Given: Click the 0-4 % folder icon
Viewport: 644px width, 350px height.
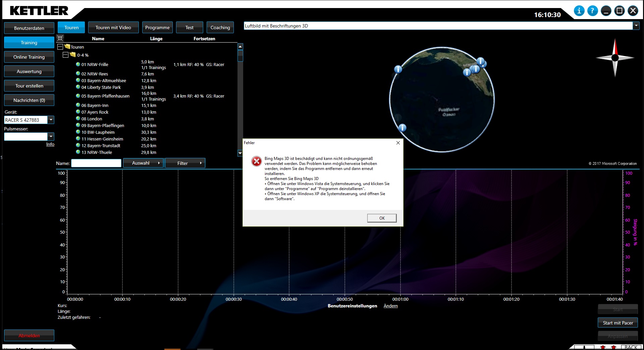Looking at the screenshot, I should tap(73, 54).
